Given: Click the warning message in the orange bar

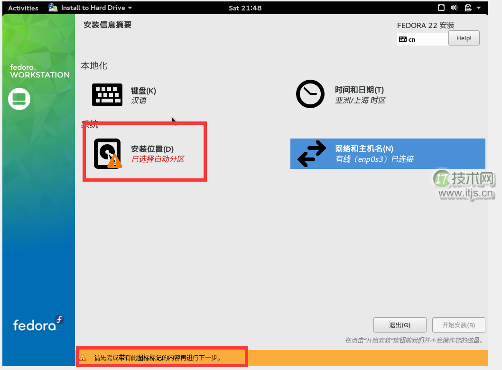Looking at the screenshot, I should (157, 358).
